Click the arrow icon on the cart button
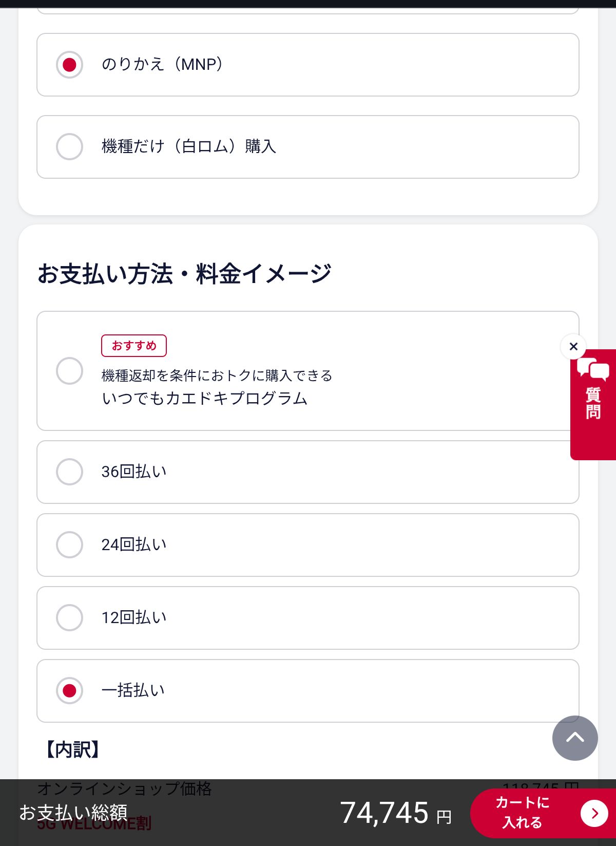616x846 pixels. point(594,813)
